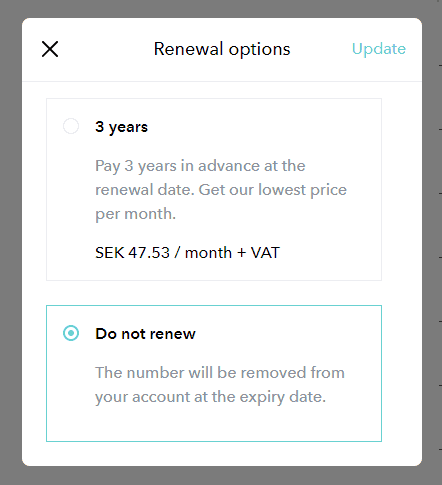Click the "+ VAT" text in price
This screenshot has height=485, width=442.
click(258, 253)
